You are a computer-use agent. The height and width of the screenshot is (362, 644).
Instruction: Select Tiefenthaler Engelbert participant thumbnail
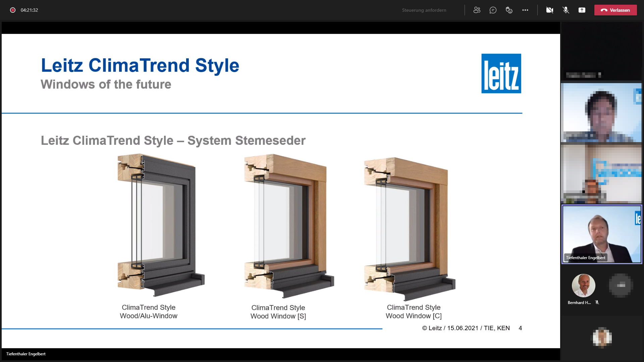[x=601, y=233]
